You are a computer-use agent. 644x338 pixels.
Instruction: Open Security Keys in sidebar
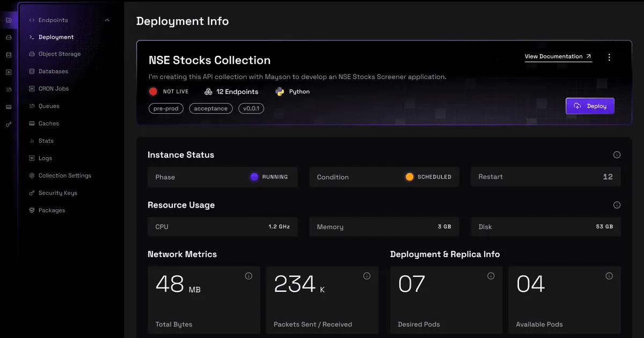[57, 193]
